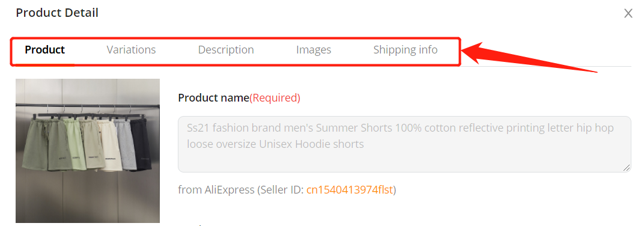644x226 pixels.
Task: Click the text area resize handle
Action: 627,168
